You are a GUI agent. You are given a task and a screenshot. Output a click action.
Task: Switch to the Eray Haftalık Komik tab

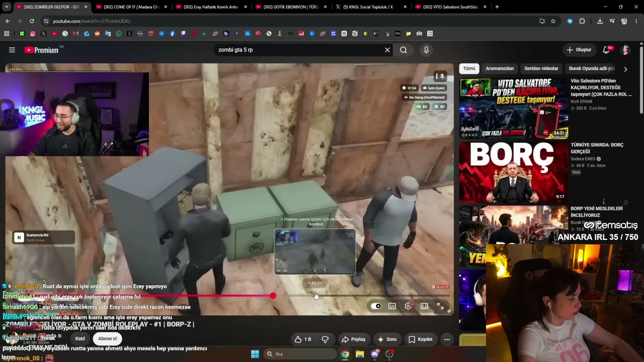pos(211,7)
